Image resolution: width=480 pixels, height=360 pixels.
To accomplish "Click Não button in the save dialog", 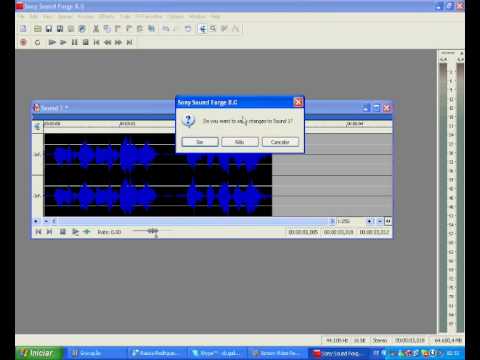I will (240, 142).
